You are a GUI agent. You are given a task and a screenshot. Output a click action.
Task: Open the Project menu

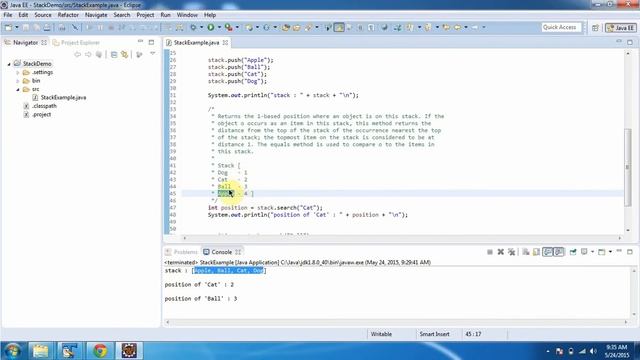click(145, 15)
